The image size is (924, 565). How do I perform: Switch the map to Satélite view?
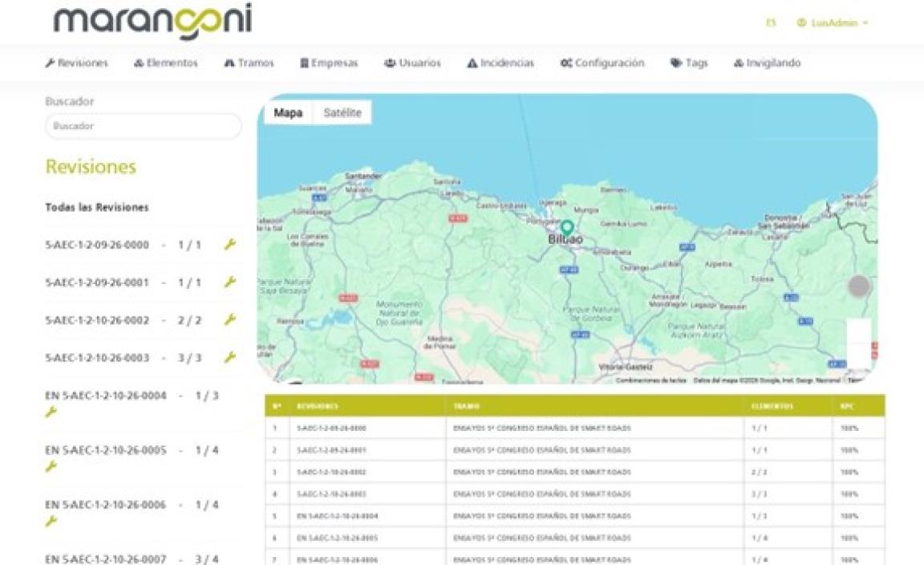(342, 112)
